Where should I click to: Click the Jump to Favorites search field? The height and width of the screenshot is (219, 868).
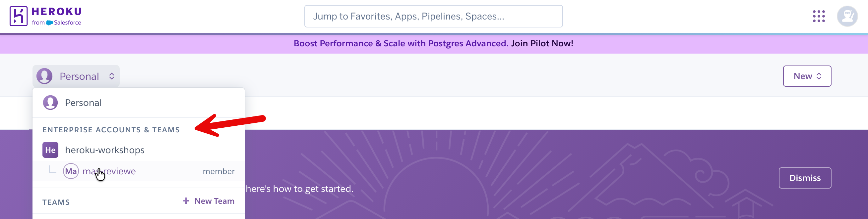[433, 16]
